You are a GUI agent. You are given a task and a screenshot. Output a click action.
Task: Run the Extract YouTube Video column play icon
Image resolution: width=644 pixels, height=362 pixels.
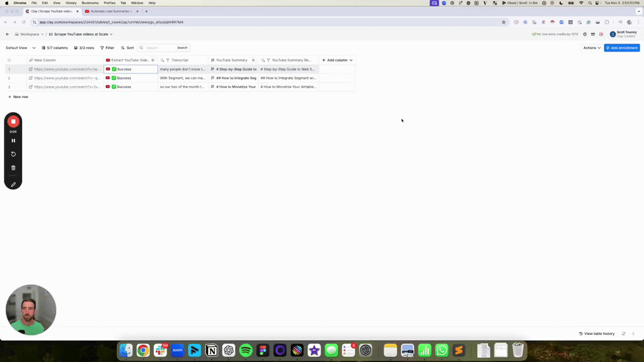click(x=153, y=60)
